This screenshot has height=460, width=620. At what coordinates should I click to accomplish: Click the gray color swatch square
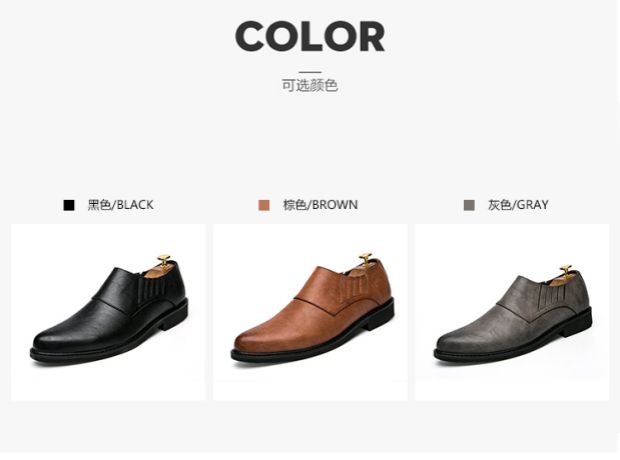tap(469, 205)
